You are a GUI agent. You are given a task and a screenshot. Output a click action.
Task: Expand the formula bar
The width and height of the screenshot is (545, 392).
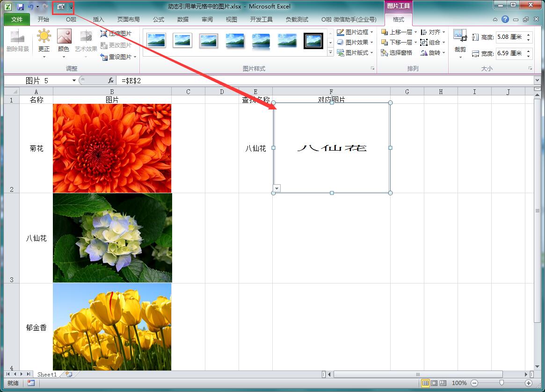[x=537, y=80]
